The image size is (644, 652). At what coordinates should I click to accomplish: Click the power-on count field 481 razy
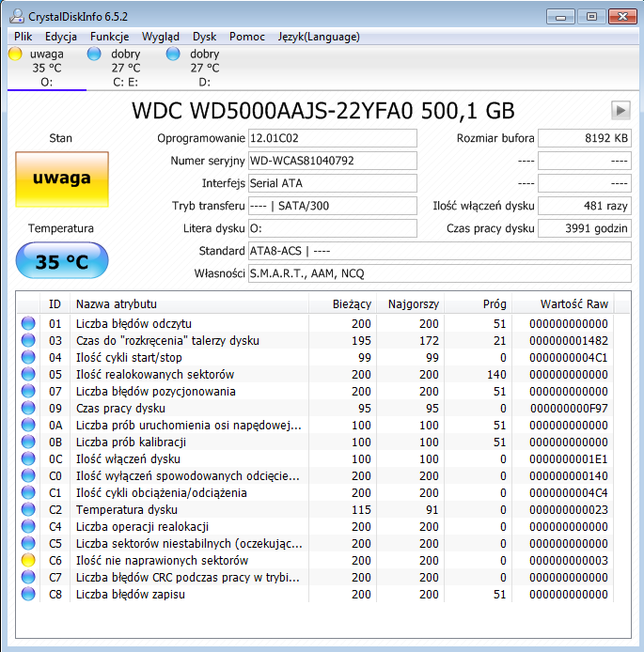click(585, 206)
